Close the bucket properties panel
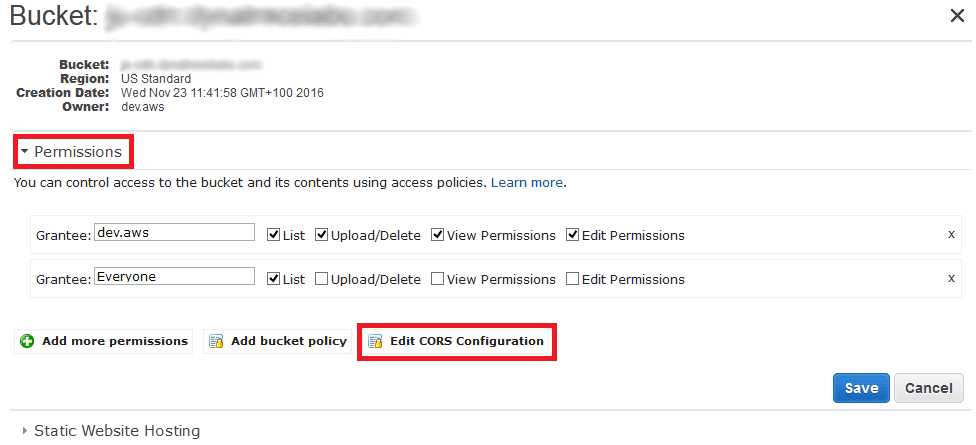Viewport: 976px width, 445px height. coord(957,16)
